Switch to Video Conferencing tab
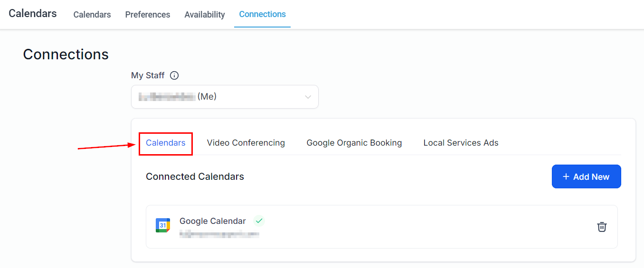This screenshot has height=268, width=644. pos(246,143)
